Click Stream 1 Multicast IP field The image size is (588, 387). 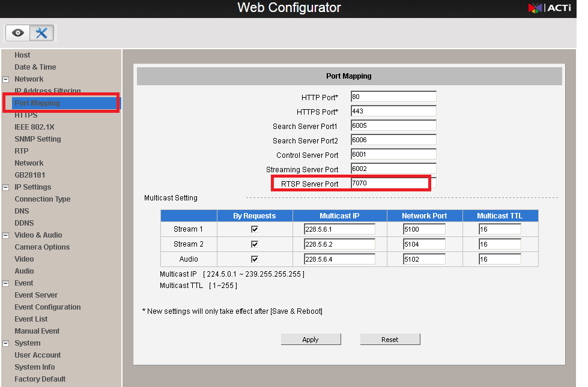tap(339, 229)
